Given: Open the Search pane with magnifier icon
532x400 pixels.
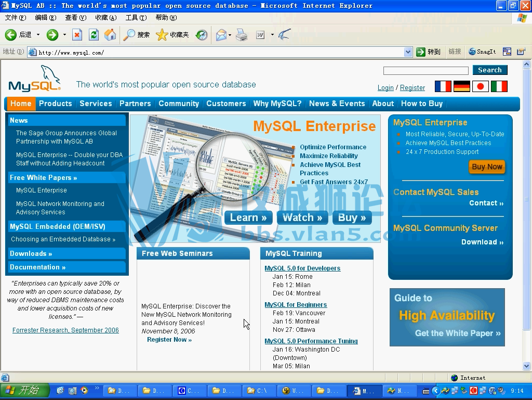Looking at the screenshot, I should pos(137,35).
